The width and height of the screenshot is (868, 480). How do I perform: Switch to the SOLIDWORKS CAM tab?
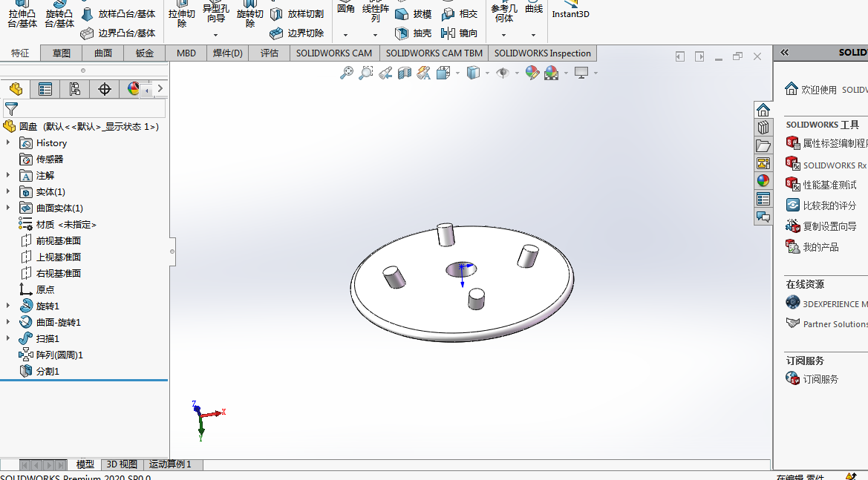(334, 53)
